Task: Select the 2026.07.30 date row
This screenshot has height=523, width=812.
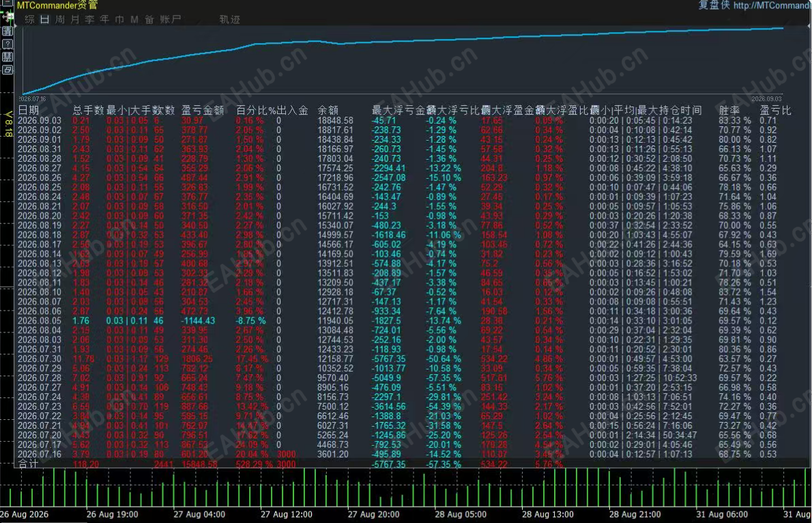Action: pos(40,358)
